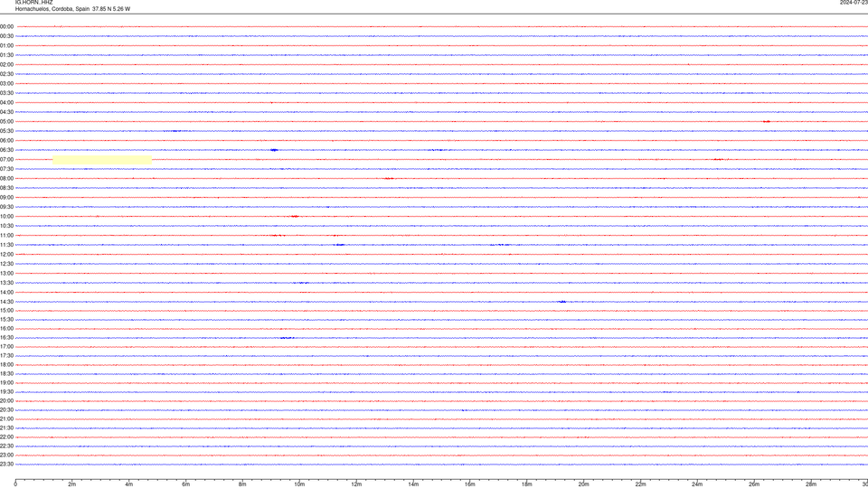Pick the 20:00 time label
Viewport: 868px width, 488px height.
pyautogui.click(x=6, y=401)
